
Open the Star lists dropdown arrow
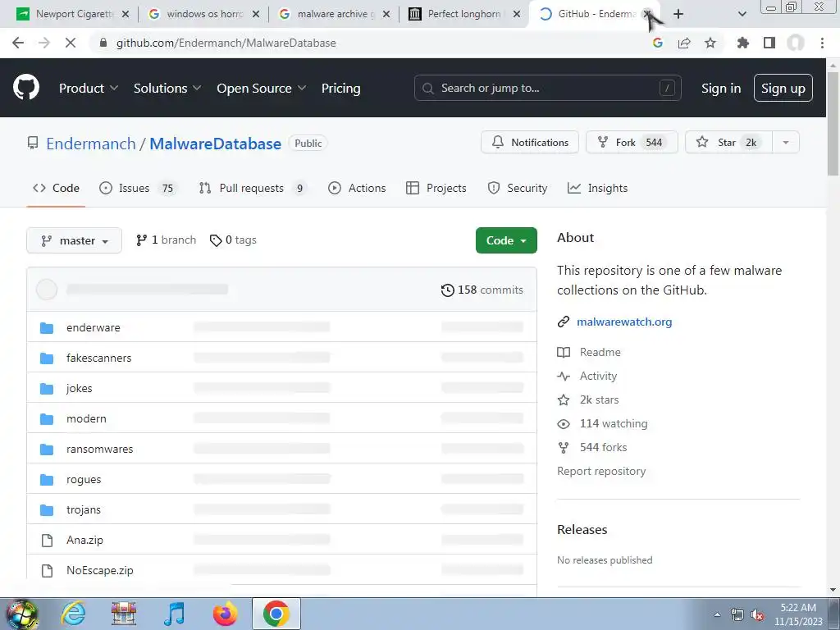(x=786, y=143)
